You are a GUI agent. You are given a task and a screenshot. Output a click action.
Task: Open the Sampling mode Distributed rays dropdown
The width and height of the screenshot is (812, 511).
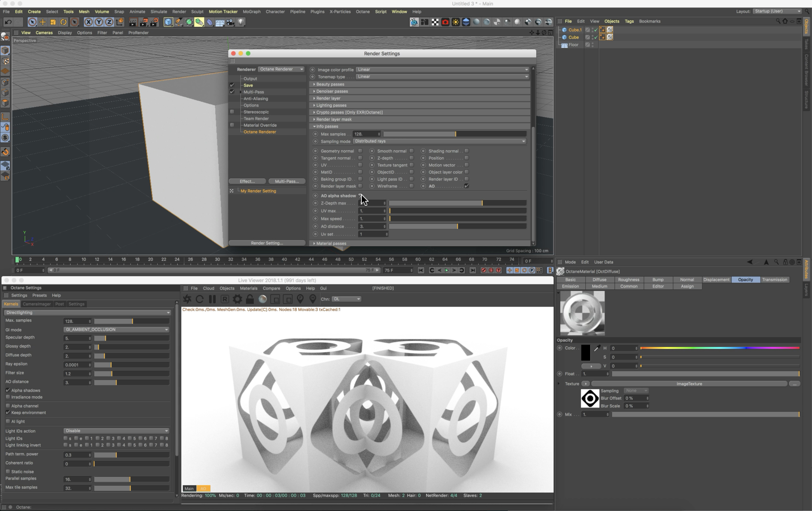439,141
